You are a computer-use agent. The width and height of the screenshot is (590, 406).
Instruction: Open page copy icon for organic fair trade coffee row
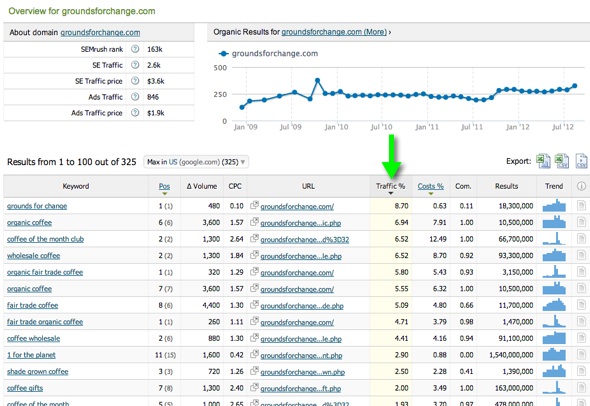pos(581,272)
